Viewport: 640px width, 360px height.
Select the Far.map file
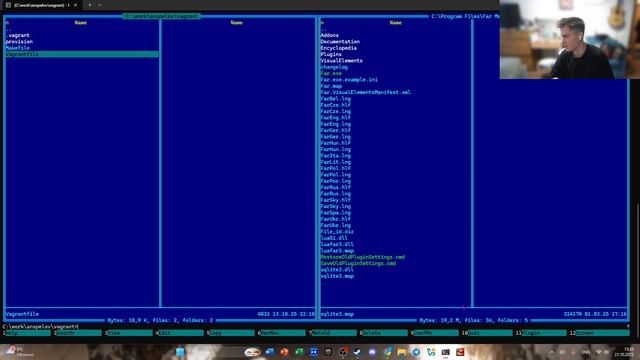click(331, 86)
